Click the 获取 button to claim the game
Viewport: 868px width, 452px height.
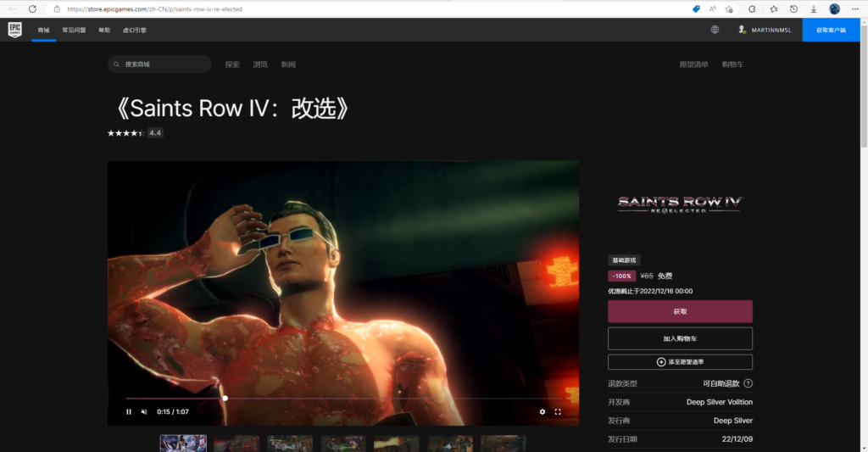point(680,311)
